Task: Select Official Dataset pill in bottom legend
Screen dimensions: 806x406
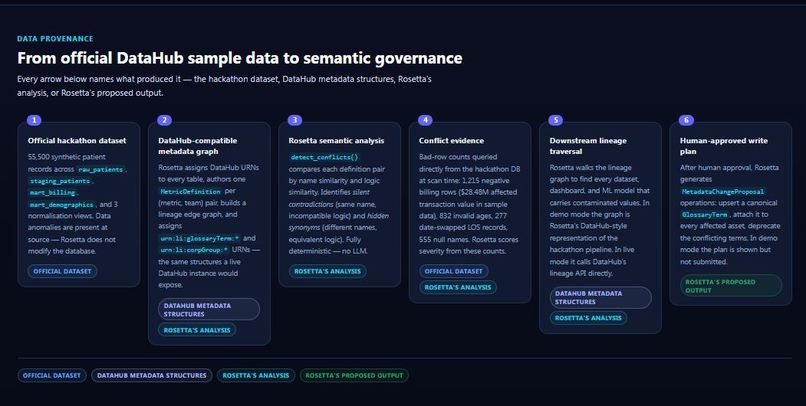Action: click(x=52, y=376)
